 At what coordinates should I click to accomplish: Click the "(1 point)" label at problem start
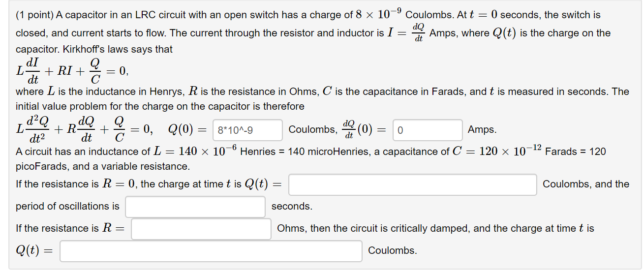pyautogui.click(x=34, y=15)
